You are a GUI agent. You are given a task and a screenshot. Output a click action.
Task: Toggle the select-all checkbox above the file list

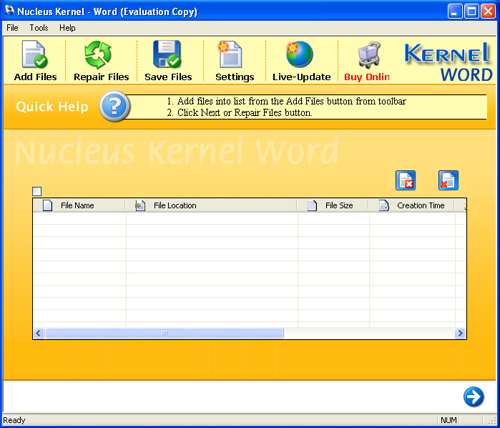37,191
